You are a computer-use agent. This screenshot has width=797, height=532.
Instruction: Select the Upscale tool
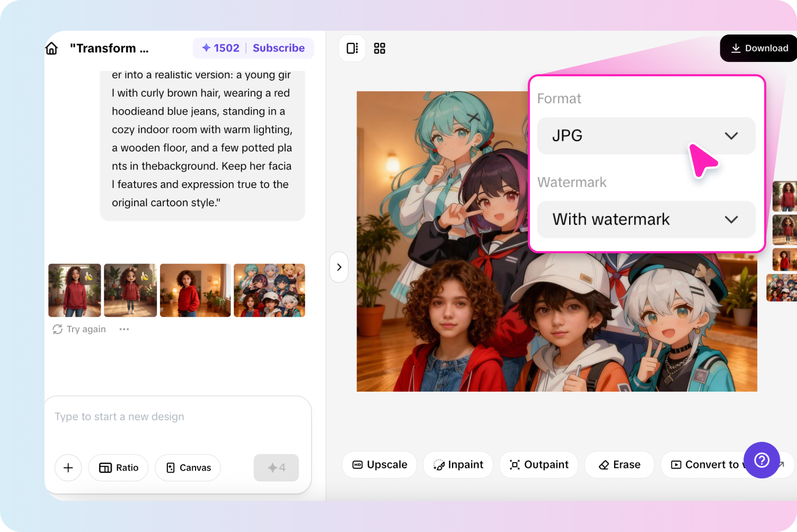pos(379,465)
